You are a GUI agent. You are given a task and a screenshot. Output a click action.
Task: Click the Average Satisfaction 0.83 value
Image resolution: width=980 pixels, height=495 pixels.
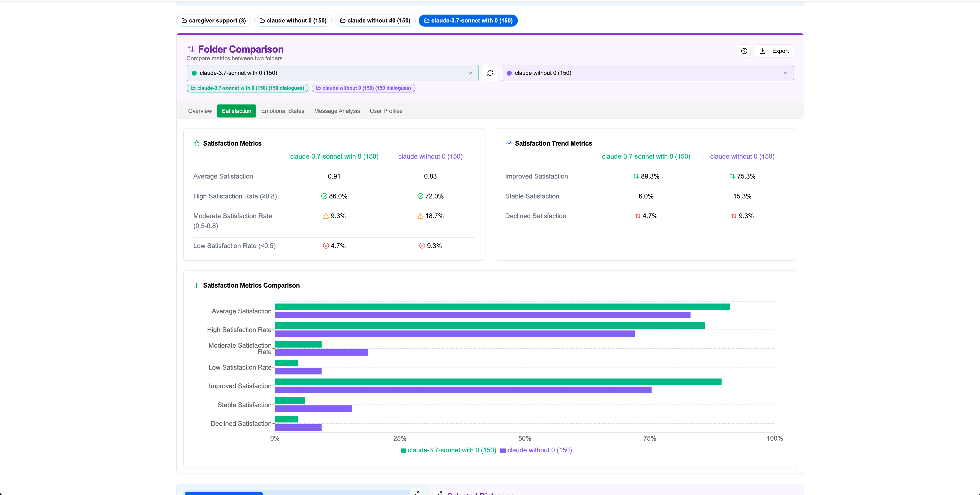(x=430, y=176)
